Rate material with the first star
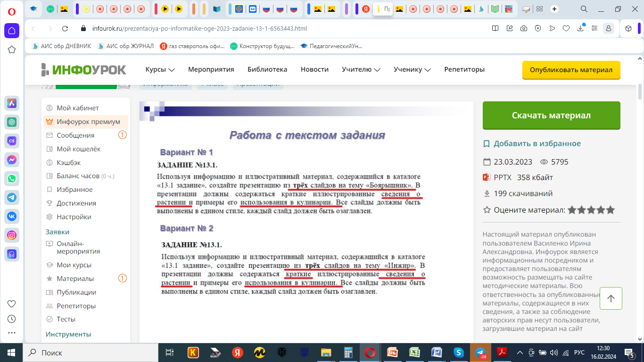 (572, 210)
